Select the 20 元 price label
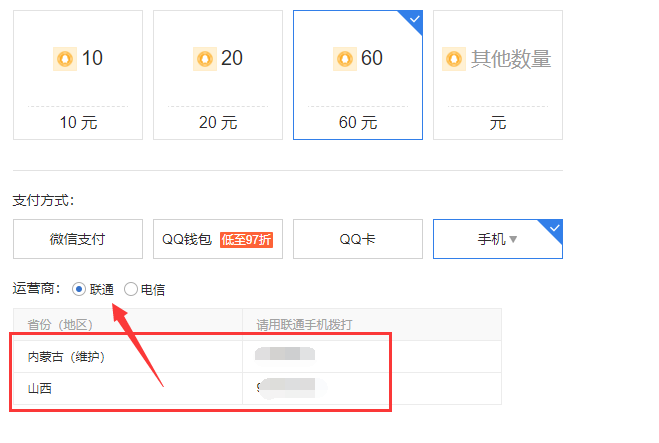The width and height of the screenshot is (659, 443). pos(217,123)
